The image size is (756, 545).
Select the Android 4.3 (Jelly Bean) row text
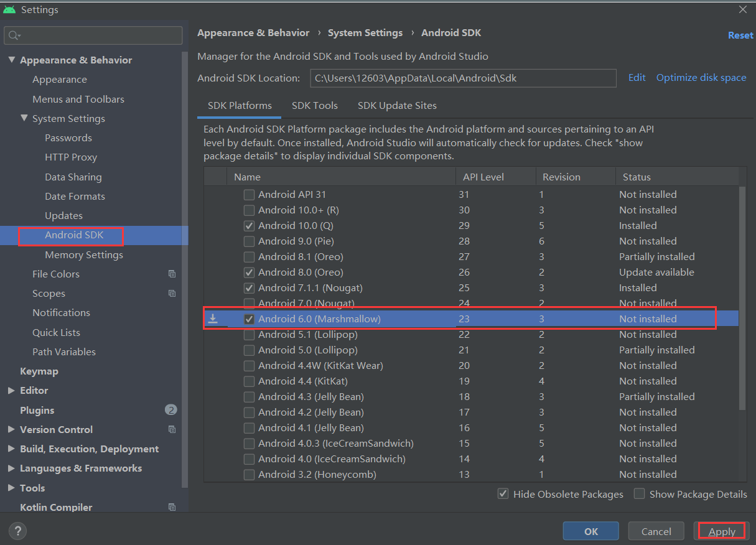[x=311, y=396]
